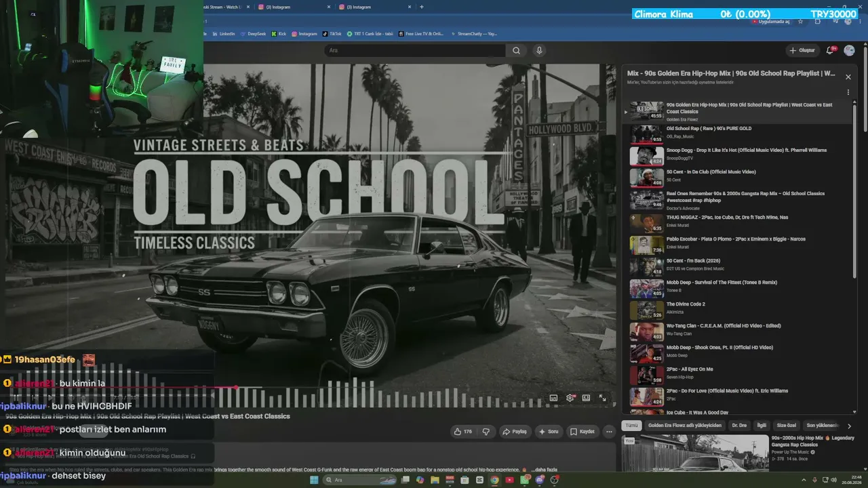Open the DeepSeek bookmark
The height and width of the screenshot is (488, 868).
254,33
